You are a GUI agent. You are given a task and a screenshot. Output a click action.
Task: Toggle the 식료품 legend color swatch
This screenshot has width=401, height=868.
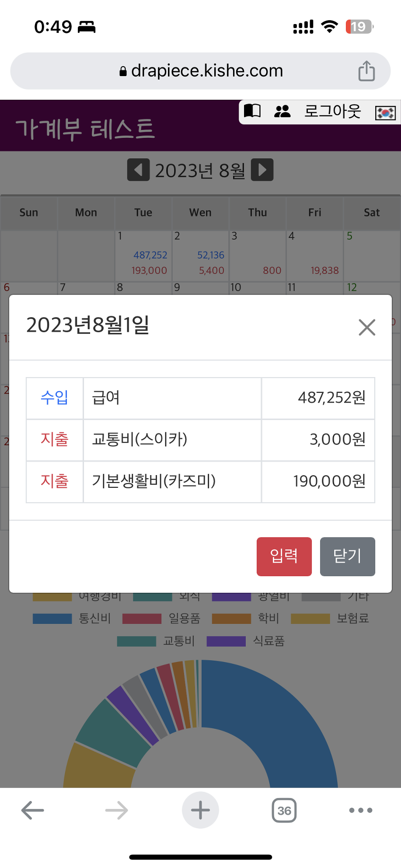226,641
